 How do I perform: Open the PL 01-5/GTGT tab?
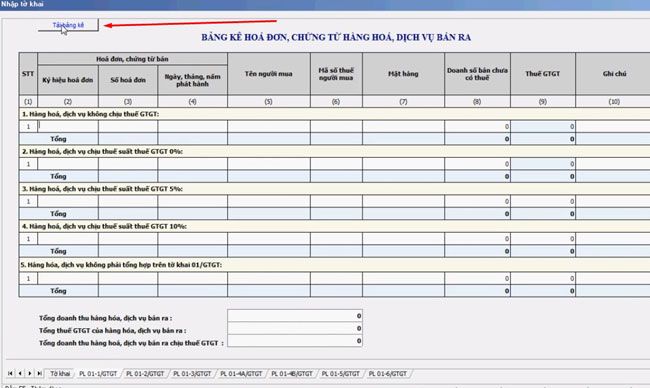tap(341, 373)
